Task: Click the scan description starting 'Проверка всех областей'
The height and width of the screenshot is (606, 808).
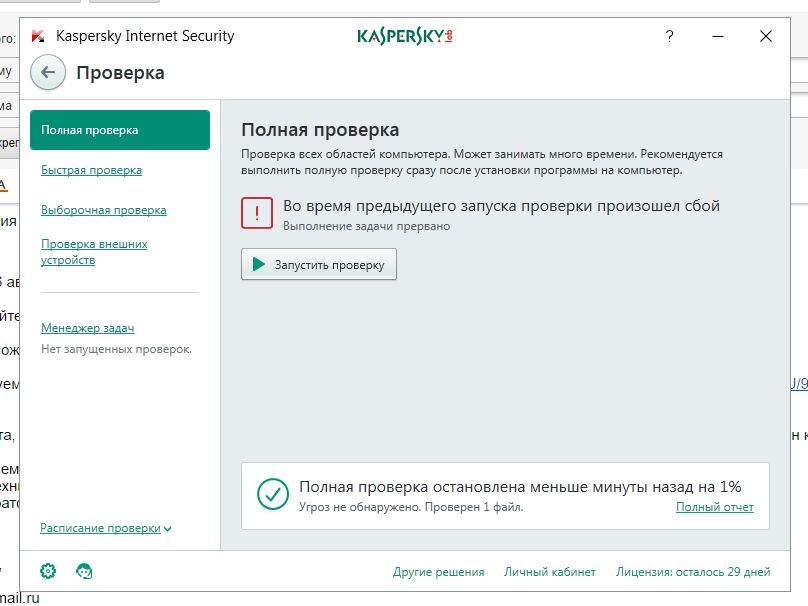Action: [482, 162]
